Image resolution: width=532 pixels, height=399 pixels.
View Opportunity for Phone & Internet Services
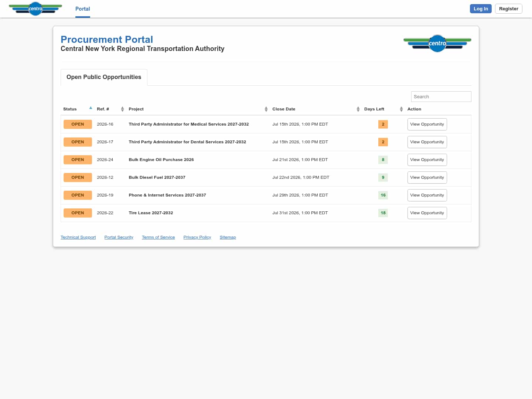coord(427,195)
